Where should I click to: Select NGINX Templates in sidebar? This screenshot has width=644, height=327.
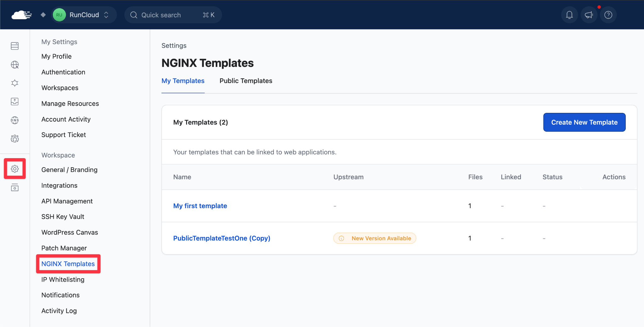[68, 264]
